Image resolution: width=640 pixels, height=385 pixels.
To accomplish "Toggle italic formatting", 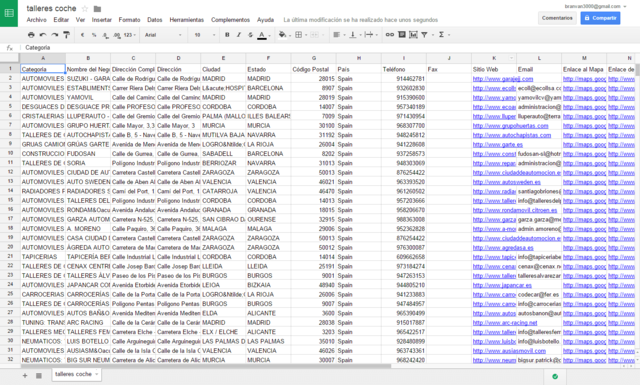I will [239, 35].
